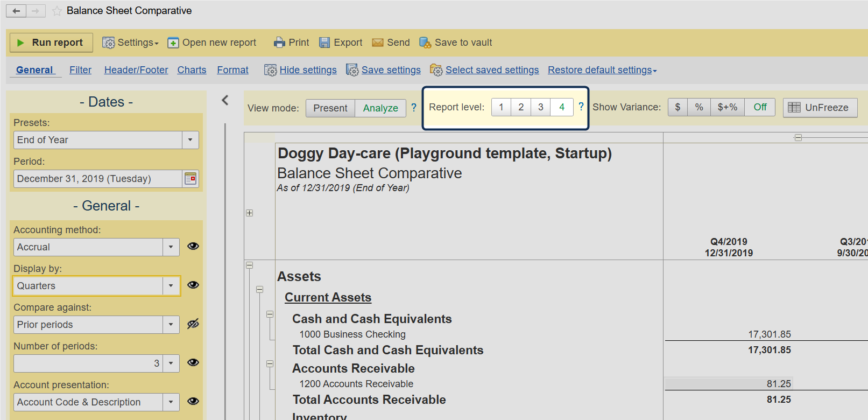Open calendar picker next to Period field

(190, 179)
